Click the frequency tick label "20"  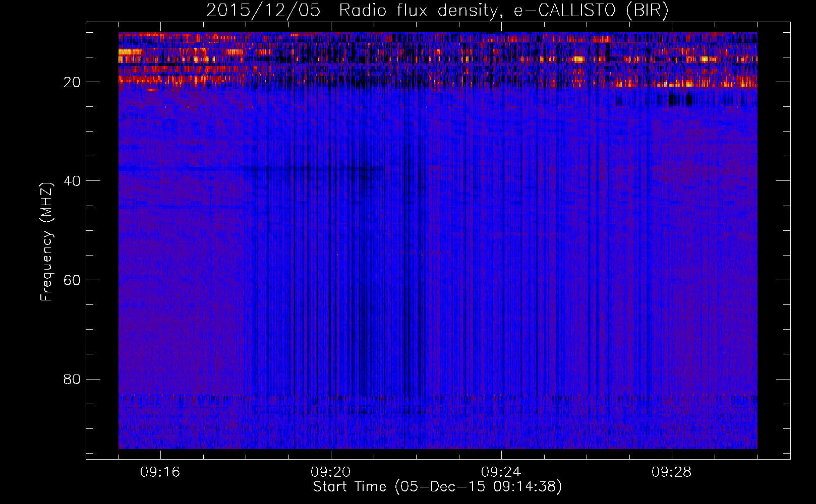click(72, 82)
